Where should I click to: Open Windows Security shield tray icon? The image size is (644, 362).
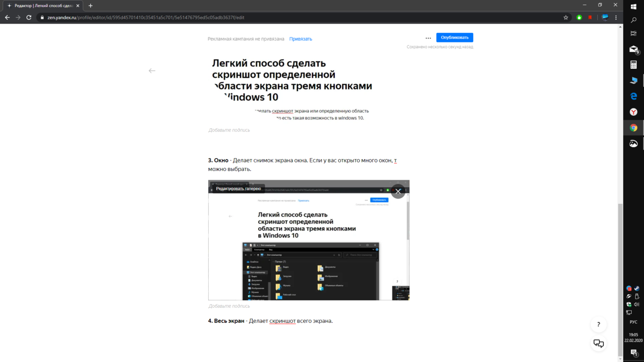629,305
